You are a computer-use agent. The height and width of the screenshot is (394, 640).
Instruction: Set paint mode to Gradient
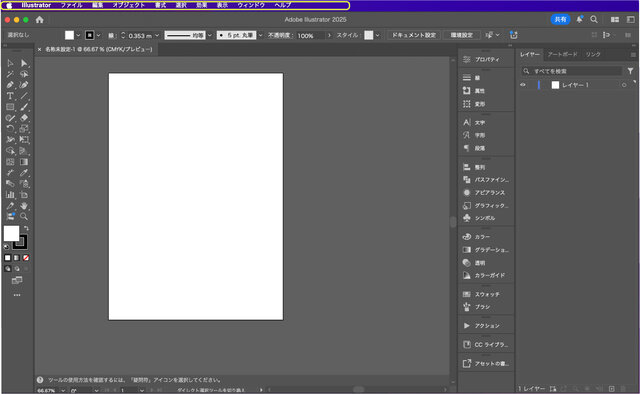point(17,258)
